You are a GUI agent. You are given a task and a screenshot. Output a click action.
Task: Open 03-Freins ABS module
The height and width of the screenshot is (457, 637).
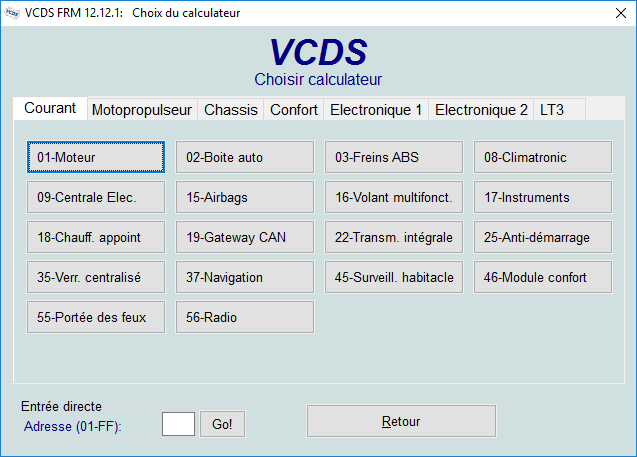tap(393, 157)
